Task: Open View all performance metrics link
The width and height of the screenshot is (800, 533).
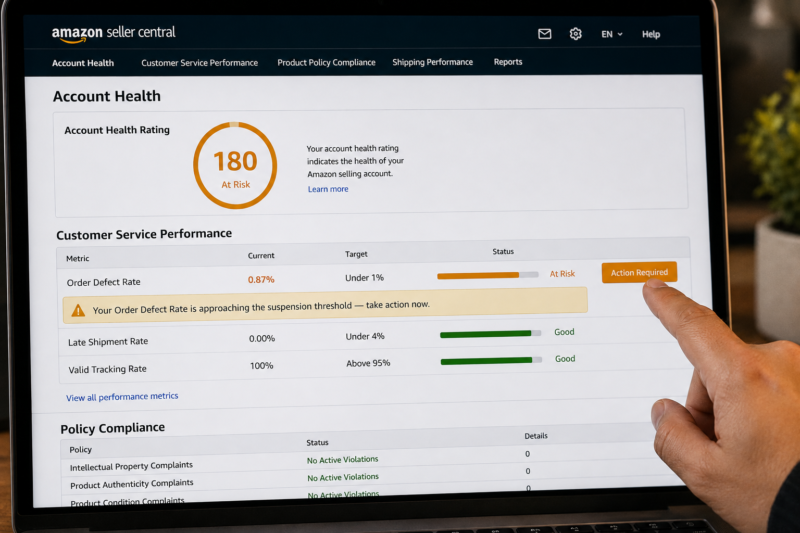Action: (122, 396)
